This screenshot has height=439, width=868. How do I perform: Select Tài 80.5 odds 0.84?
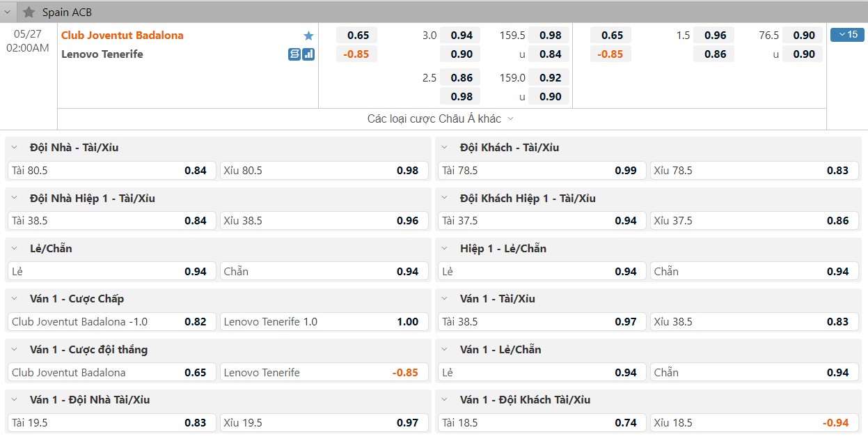pyautogui.click(x=111, y=170)
